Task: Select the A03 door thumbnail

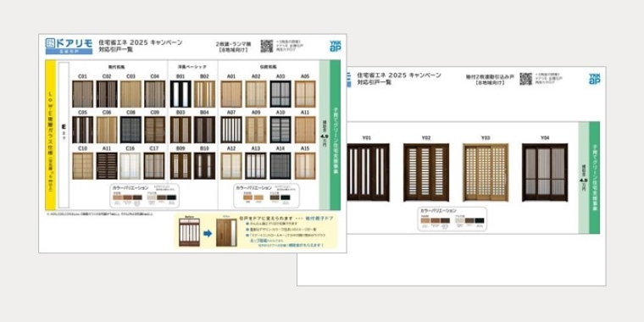Action: click(280, 94)
